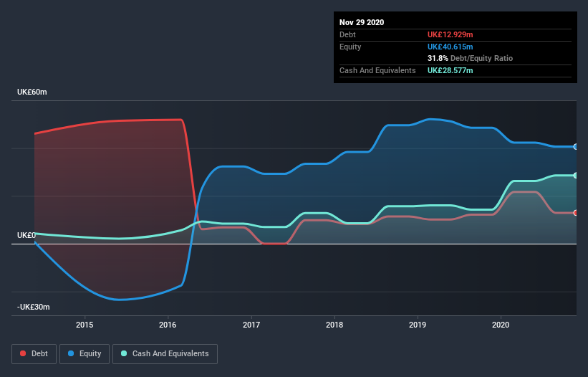Toggle the Debt series legend button
The width and height of the screenshot is (588, 377).
[34, 354]
